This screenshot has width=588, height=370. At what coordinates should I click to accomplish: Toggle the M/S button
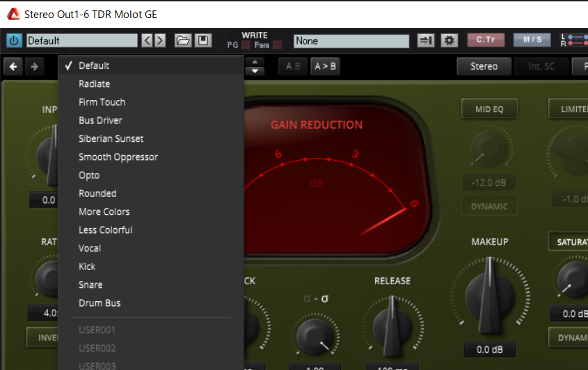point(532,40)
